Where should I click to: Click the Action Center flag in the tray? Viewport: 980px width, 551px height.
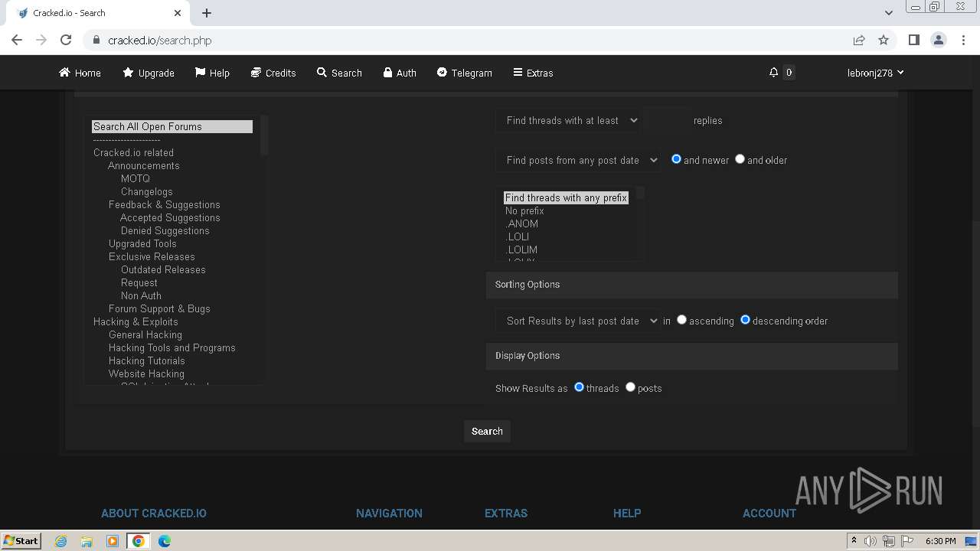pos(907,541)
